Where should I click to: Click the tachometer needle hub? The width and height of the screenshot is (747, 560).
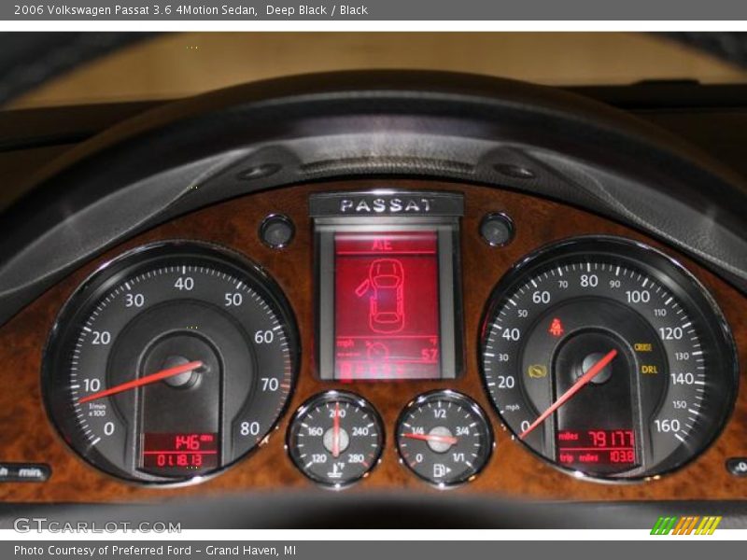pos(181,371)
